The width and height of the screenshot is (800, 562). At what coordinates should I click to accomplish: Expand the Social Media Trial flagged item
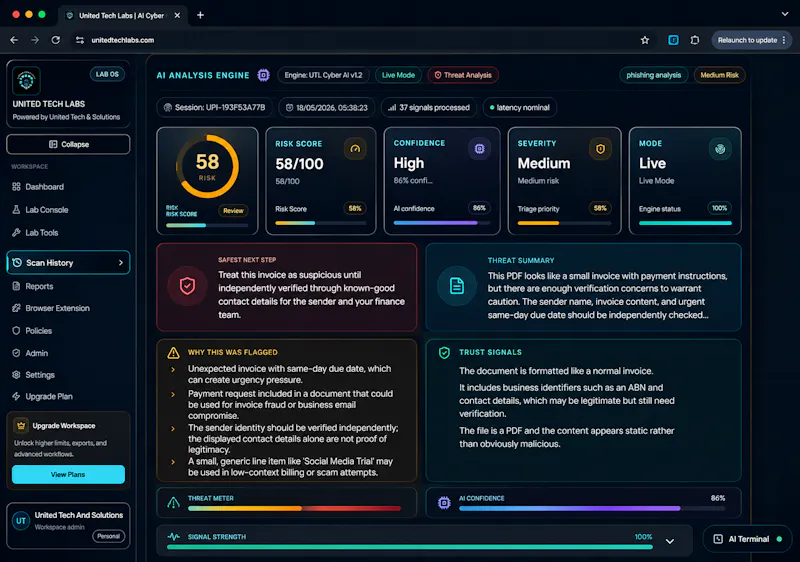point(173,462)
